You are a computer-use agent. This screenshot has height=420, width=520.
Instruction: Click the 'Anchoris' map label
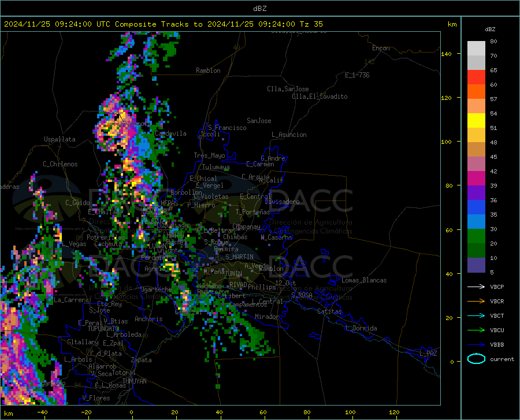(x=148, y=319)
